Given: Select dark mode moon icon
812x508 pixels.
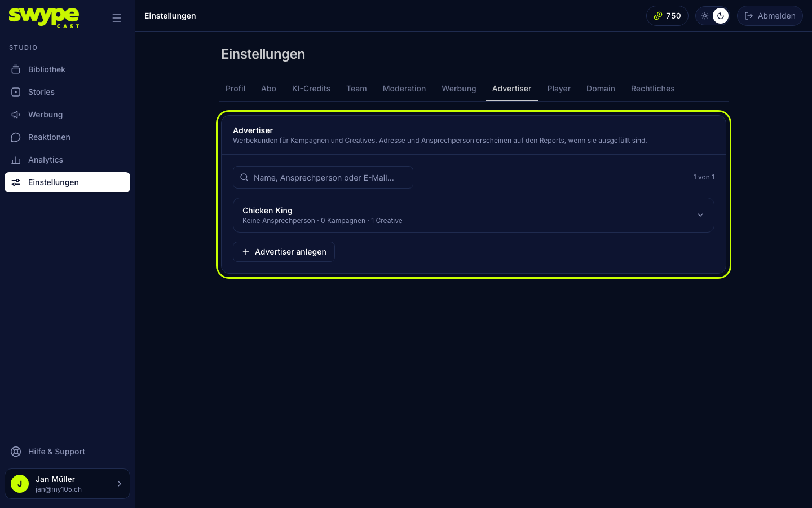Looking at the screenshot, I should click(721, 16).
